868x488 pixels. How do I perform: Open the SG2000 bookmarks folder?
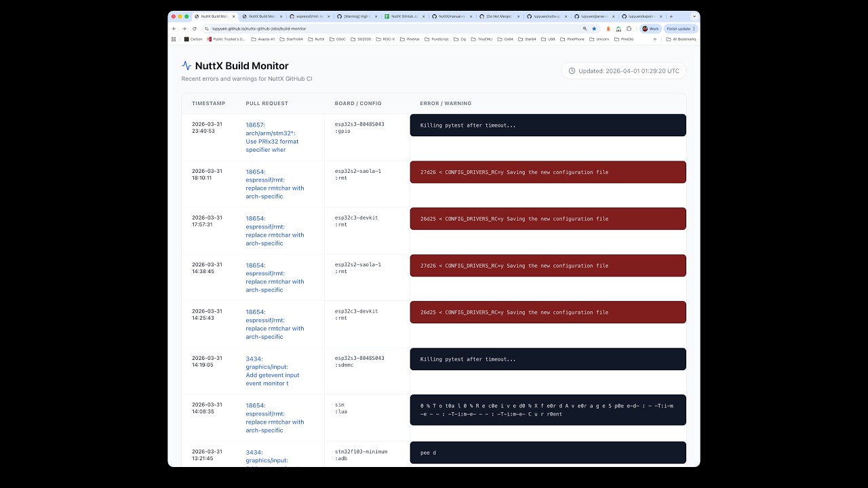pyautogui.click(x=361, y=39)
